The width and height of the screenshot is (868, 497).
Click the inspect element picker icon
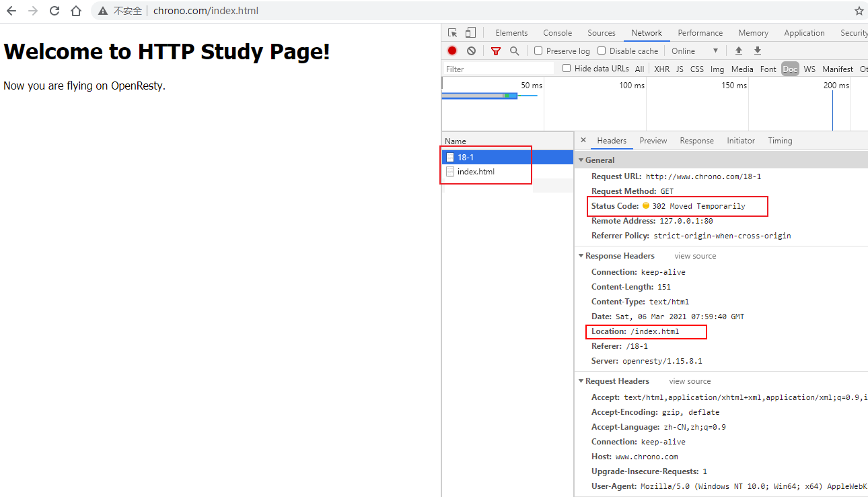point(453,33)
